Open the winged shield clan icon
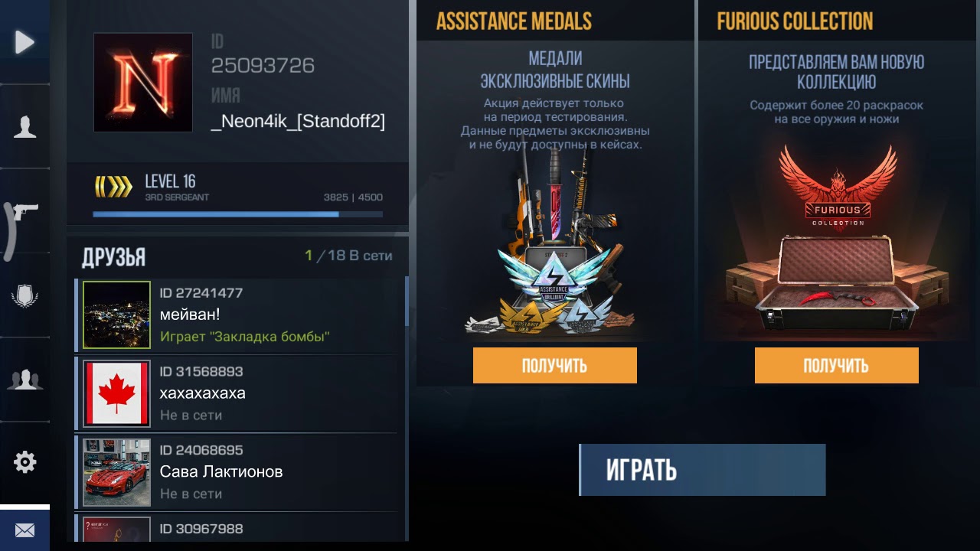Viewport: 980px width, 551px height. point(24,295)
